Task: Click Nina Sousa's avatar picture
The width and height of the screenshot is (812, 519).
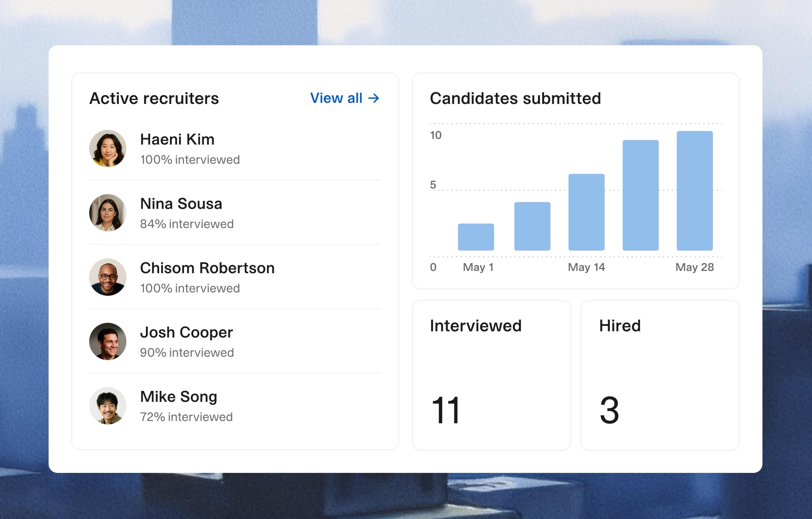Action: pyautogui.click(x=108, y=213)
